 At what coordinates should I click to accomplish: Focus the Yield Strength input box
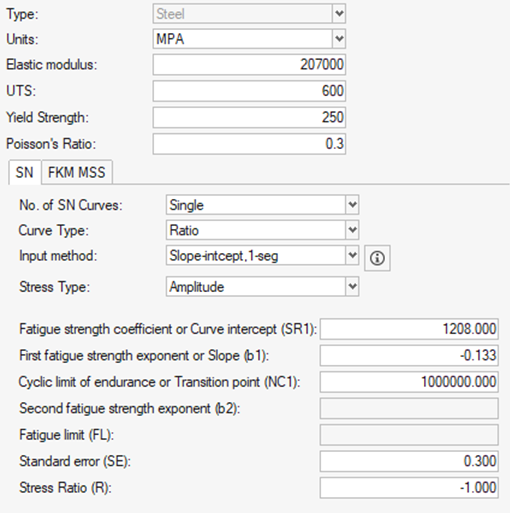pos(249,117)
